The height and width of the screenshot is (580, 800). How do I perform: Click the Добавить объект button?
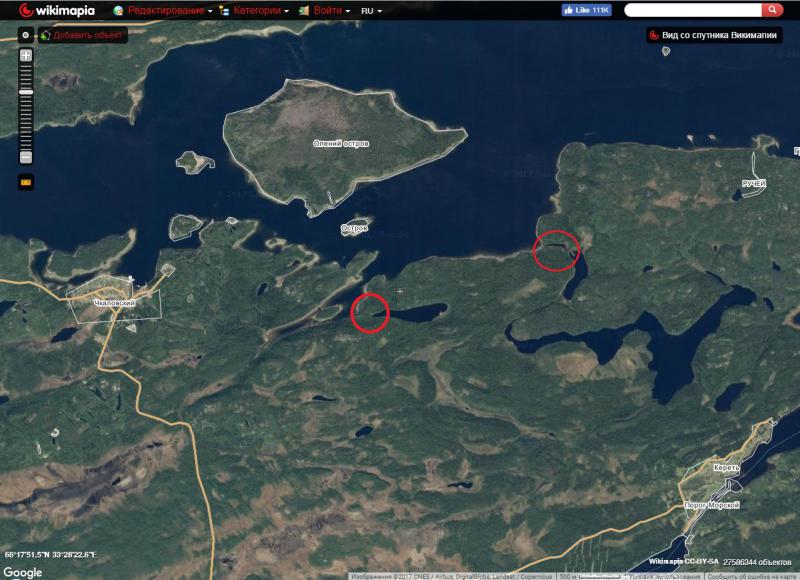coord(82,35)
